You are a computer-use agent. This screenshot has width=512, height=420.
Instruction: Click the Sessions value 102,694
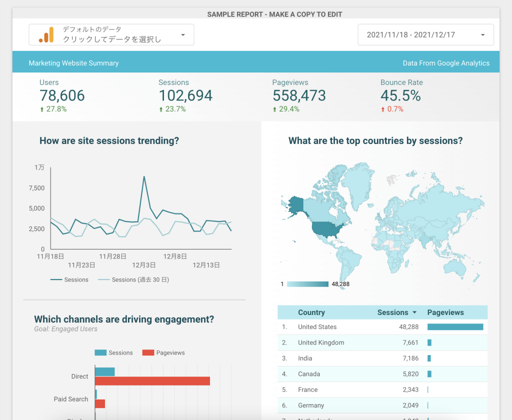185,95
